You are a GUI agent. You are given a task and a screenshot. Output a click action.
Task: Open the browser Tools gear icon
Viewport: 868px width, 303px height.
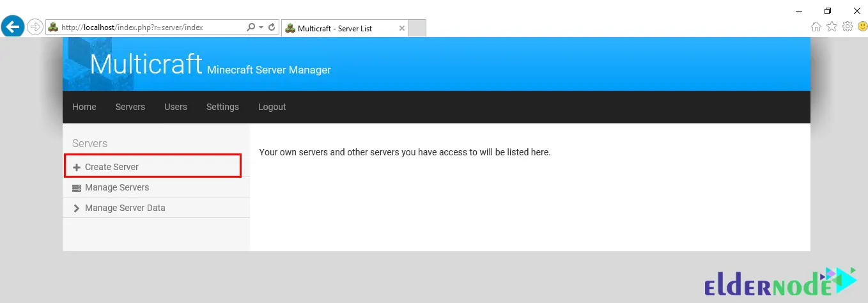point(848,26)
